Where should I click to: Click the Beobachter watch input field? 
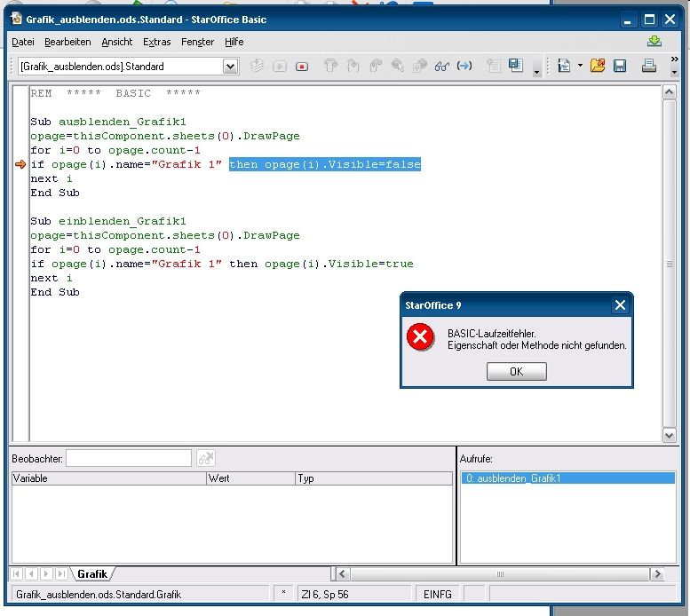(x=129, y=458)
